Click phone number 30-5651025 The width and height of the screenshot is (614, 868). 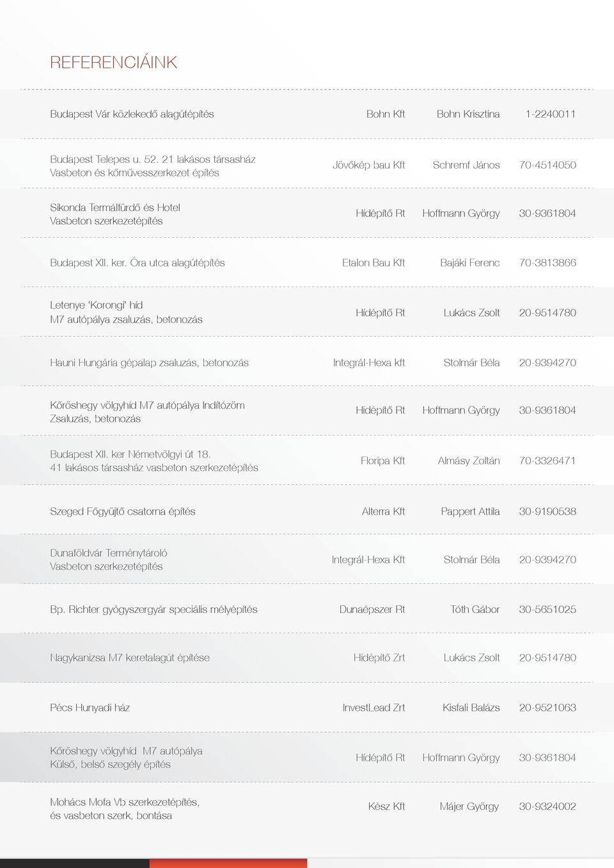547,609
